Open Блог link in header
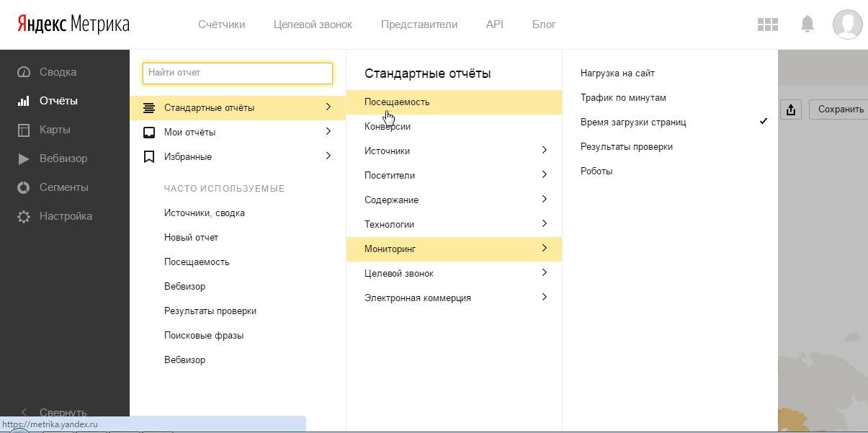868x433 pixels. 545,24
